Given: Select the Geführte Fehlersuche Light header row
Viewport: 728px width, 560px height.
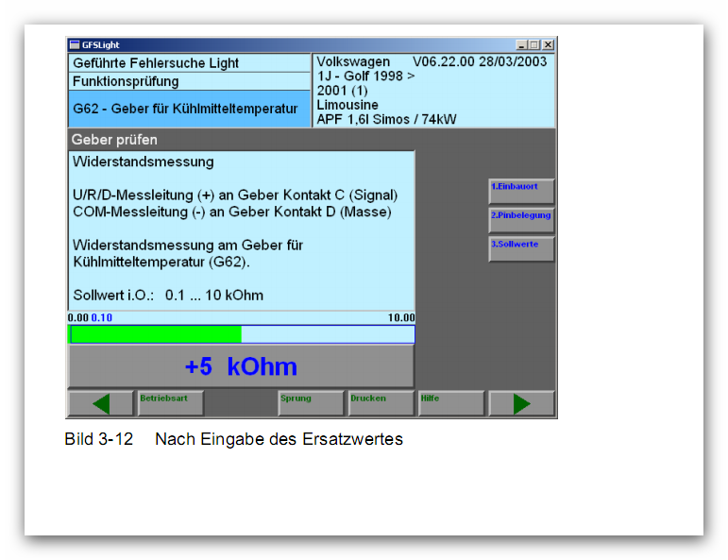Looking at the screenshot, I should pyautogui.click(x=190, y=62).
